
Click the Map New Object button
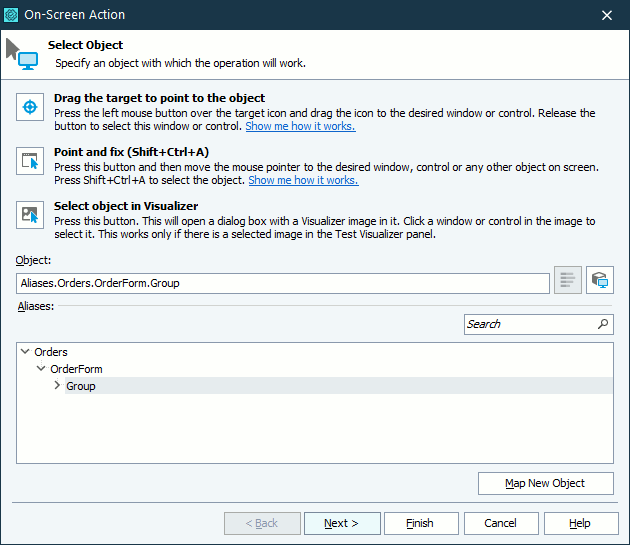[545, 483]
